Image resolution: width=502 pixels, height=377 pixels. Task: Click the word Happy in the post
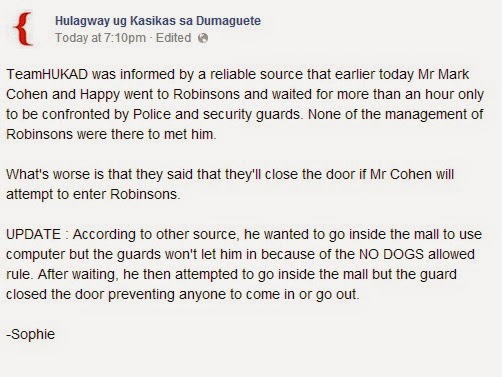pyautogui.click(x=100, y=95)
